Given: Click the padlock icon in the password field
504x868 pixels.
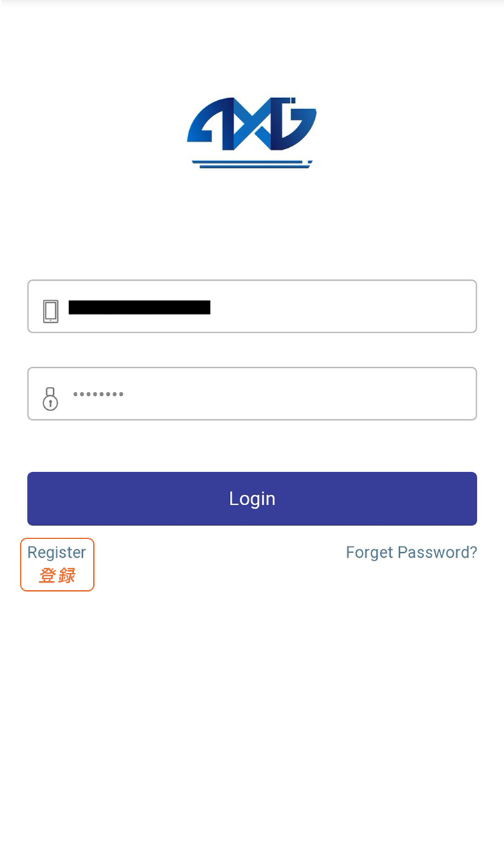Looking at the screenshot, I should tap(50, 399).
